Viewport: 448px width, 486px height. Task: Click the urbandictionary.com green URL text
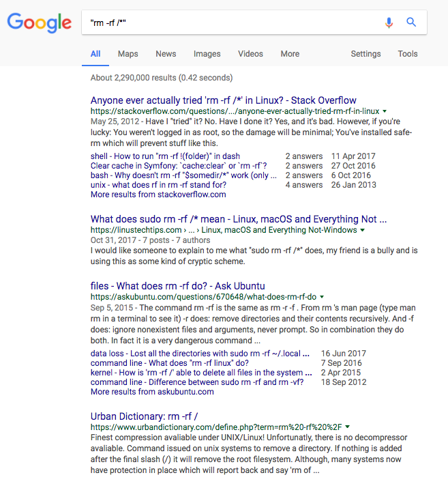(216, 427)
